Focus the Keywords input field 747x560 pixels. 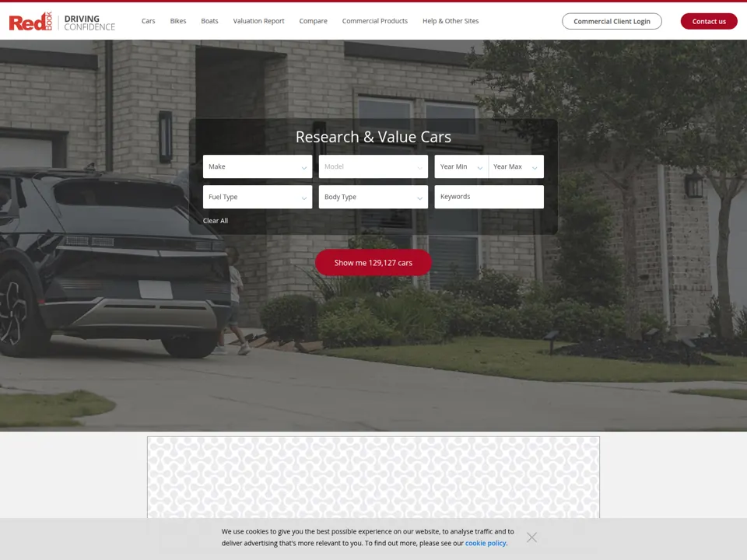tap(489, 197)
